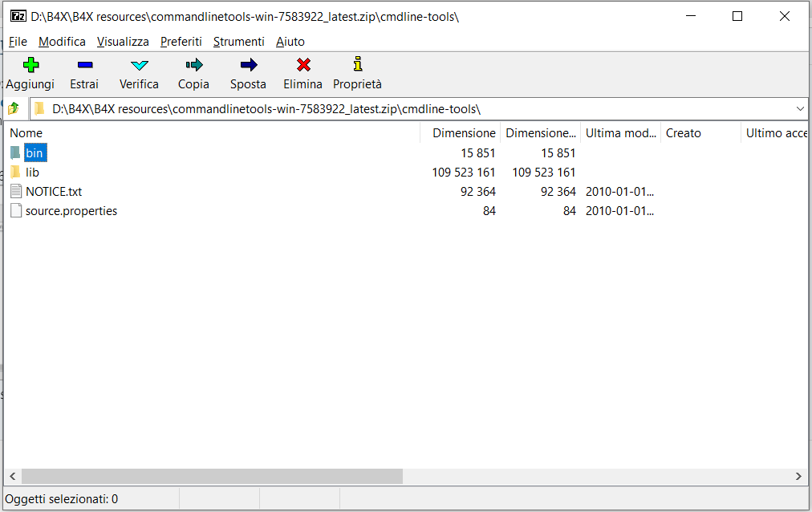Click the horizontal scrollbar thumb

click(x=213, y=476)
